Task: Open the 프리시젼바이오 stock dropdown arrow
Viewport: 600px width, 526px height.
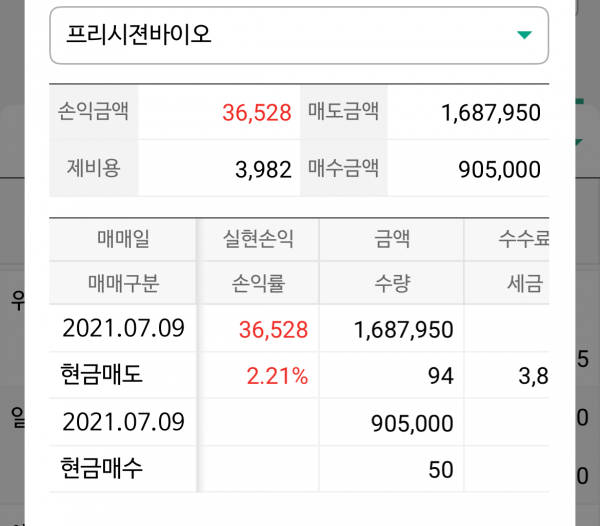Action: tap(523, 36)
